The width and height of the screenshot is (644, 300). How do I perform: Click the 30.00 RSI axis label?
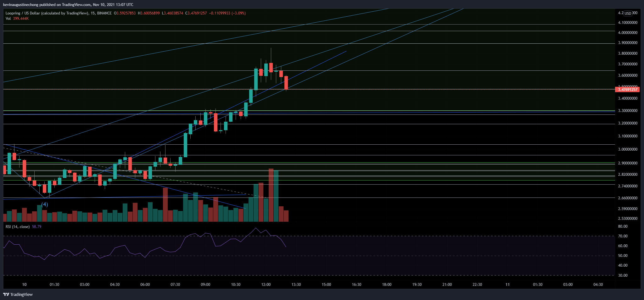click(623, 275)
